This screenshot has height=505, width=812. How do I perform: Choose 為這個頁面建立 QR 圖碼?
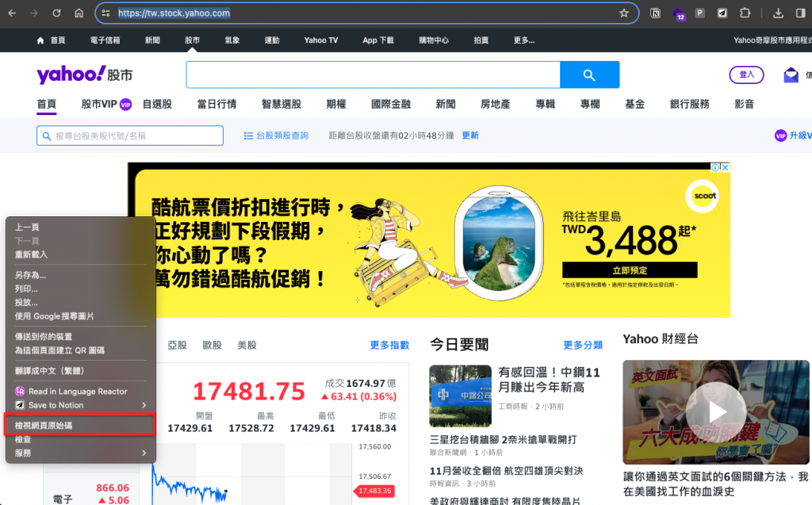coord(80,350)
